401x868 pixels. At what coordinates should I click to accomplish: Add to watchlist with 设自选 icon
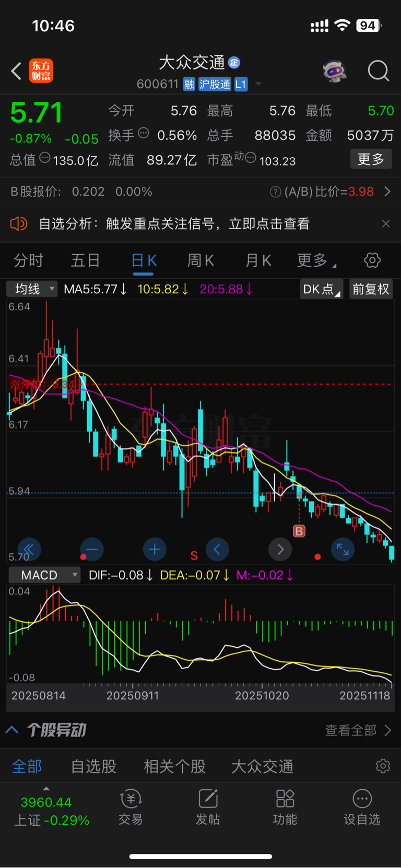tap(362, 807)
